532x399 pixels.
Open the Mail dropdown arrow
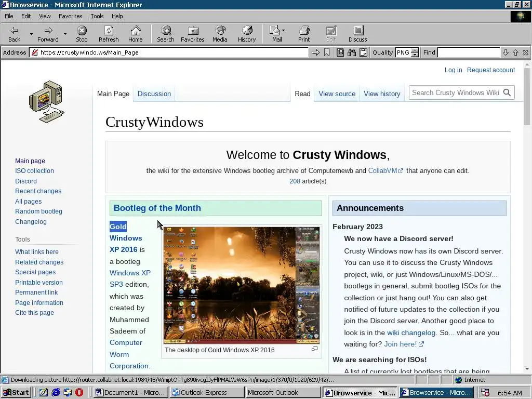(283, 31)
